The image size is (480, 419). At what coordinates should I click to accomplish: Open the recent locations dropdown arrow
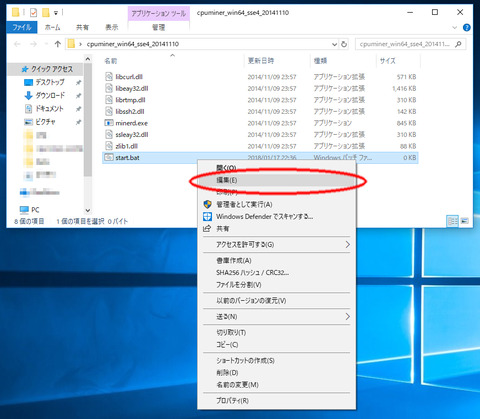click(46, 44)
